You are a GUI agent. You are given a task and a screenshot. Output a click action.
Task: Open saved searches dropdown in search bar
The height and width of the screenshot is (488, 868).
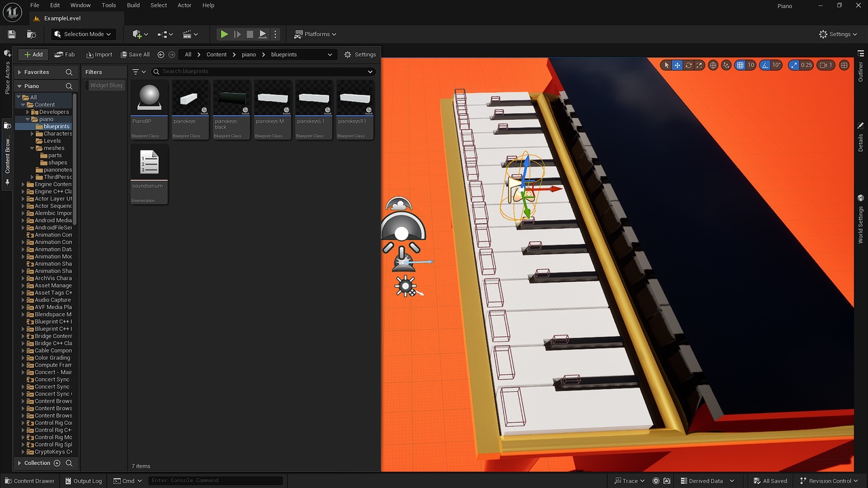370,71
